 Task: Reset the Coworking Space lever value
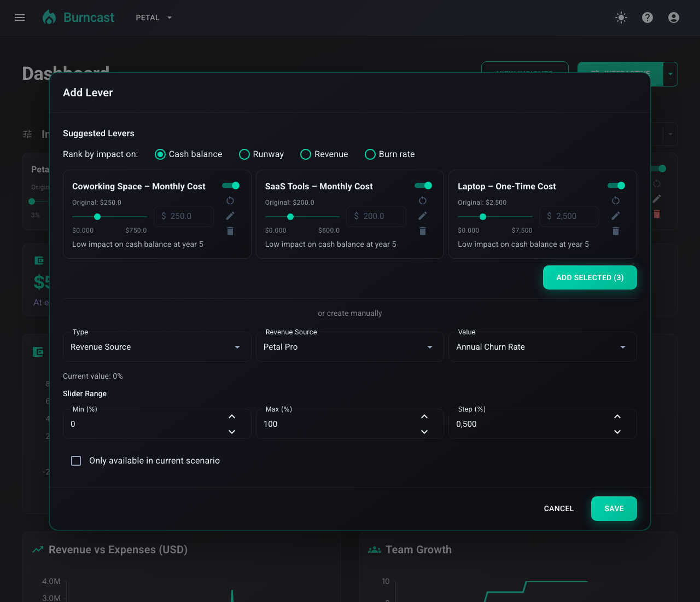(x=230, y=201)
